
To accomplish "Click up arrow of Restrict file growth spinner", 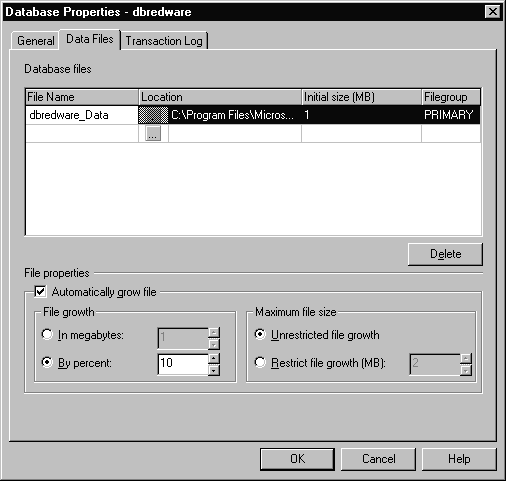I will [x=466, y=358].
